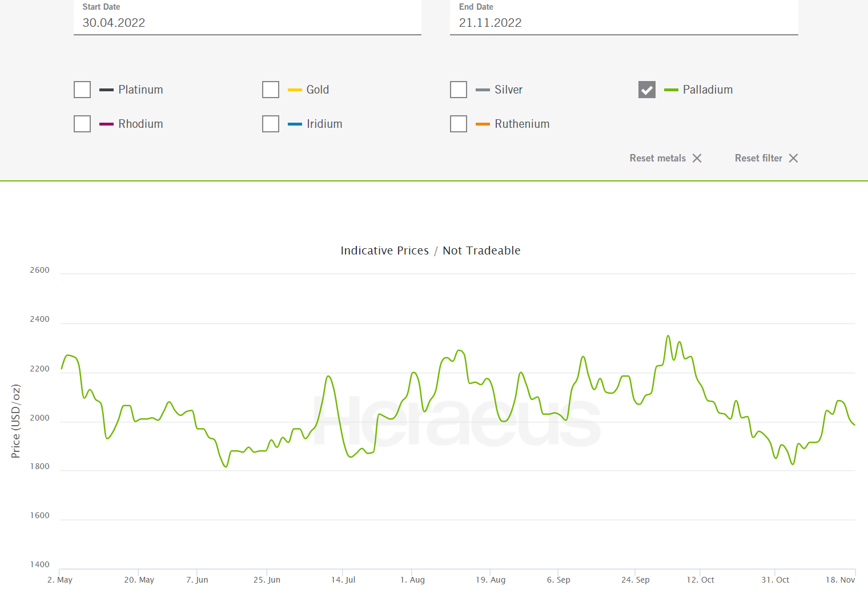Enable the Ruthenium checkbox
868x602 pixels.
click(459, 124)
